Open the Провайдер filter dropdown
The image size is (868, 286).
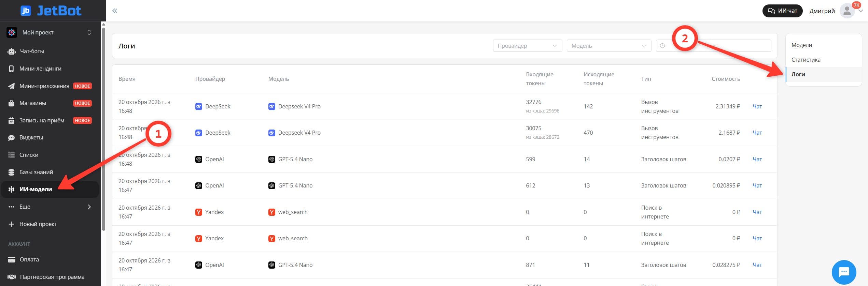pos(527,46)
